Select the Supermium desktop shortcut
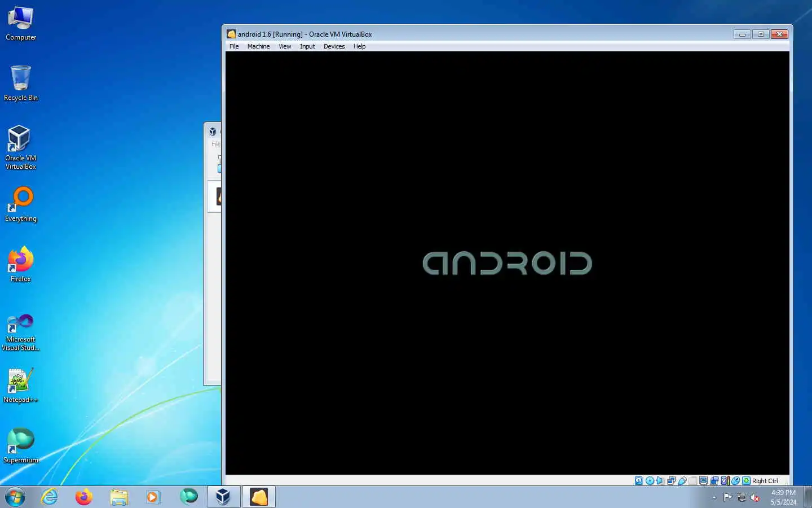812x508 pixels. pyautogui.click(x=21, y=446)
